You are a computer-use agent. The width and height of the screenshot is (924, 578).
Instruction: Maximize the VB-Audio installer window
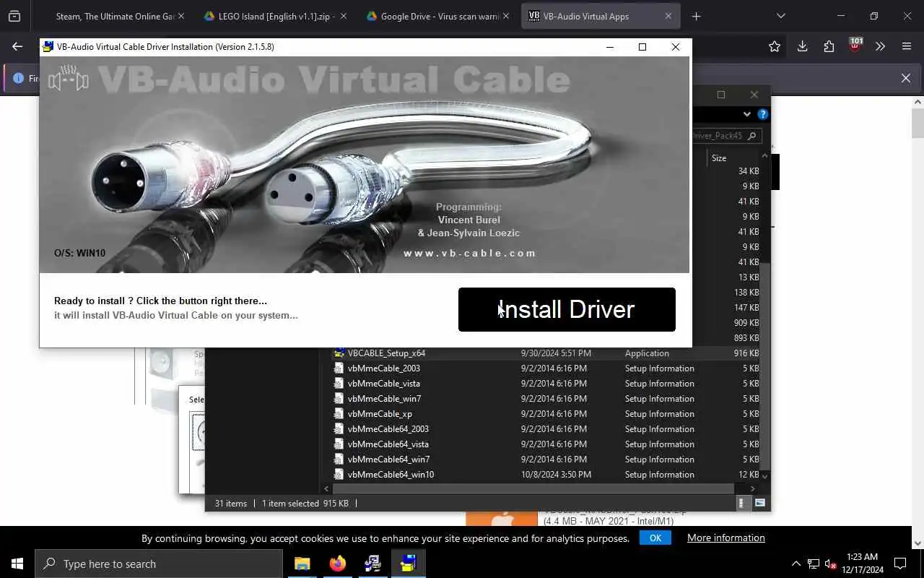pos(642,47)
